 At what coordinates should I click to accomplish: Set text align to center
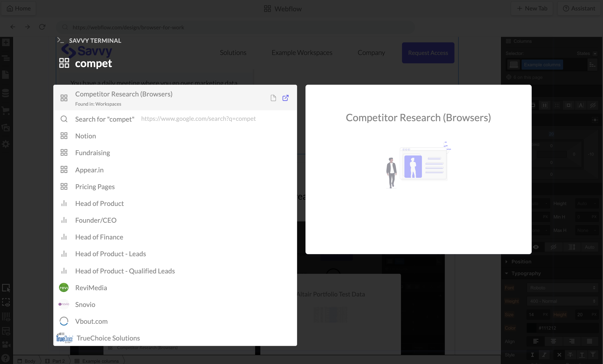click(x=553, y=341)
